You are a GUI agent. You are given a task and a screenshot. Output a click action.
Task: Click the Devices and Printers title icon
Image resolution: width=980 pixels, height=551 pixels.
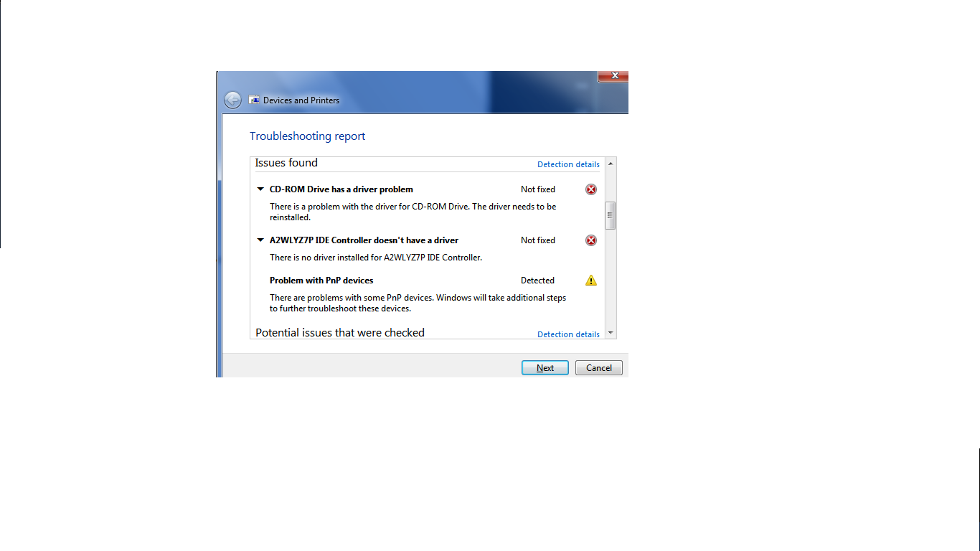254,100
